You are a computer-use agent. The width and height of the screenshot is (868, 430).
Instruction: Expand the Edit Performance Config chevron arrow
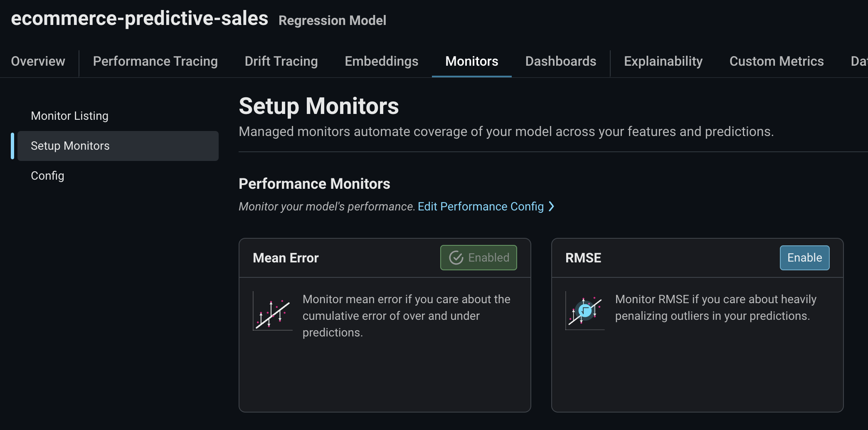point(552,206)
